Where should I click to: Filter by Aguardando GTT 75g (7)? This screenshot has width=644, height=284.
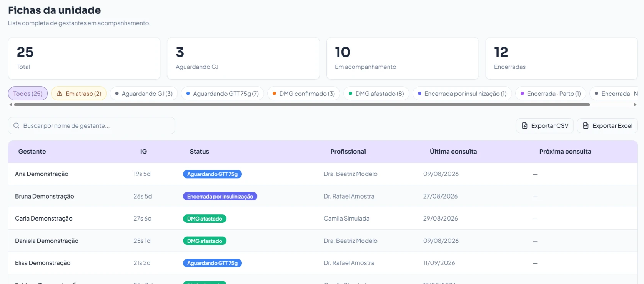click(x=222, y=94)
